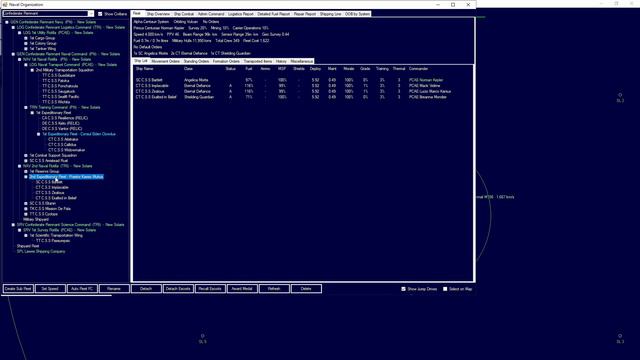Collapse the TRN Training Command node

click(x=26, y=107)
